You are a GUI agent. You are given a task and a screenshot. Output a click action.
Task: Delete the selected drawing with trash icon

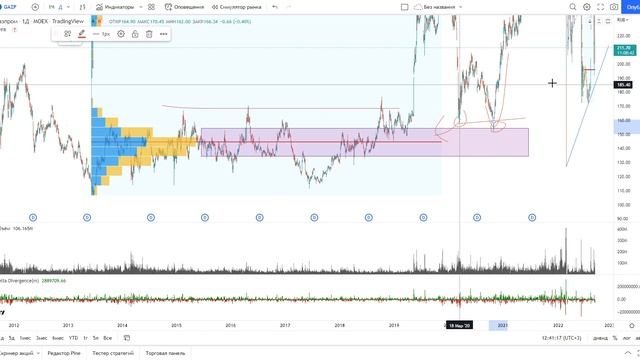pyautogui.click(x=149, y=34)
